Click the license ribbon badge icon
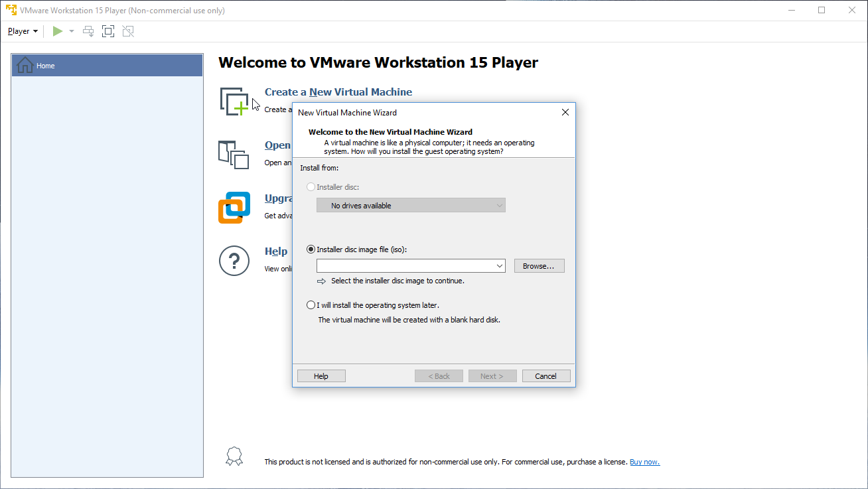The width and height of the screenshot is (868, 489). tap(234, 456)
